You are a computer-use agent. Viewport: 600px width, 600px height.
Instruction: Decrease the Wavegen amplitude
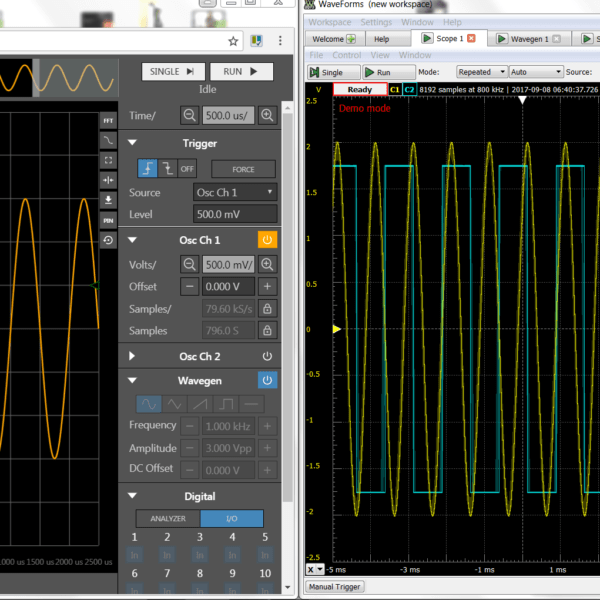pos(189,448)
